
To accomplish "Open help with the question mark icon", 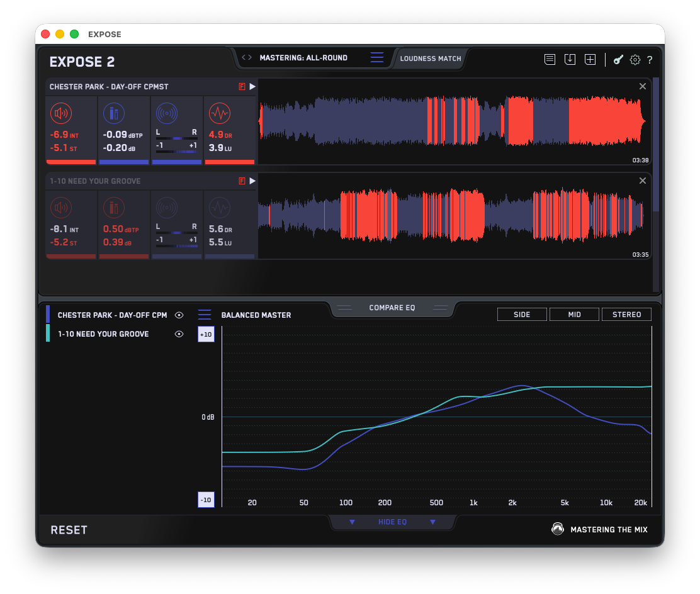I will click(650, 60).
